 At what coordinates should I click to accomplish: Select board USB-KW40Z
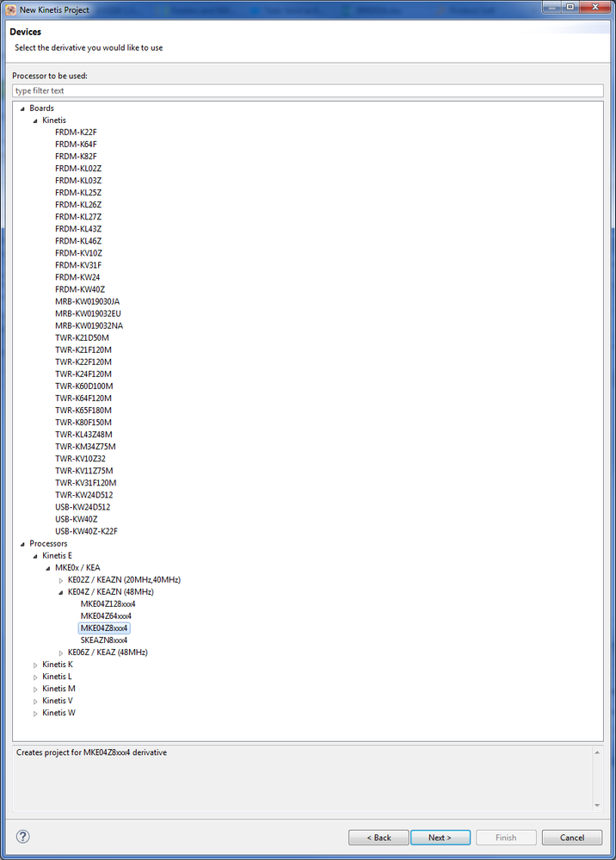click(x=77, y=518)
